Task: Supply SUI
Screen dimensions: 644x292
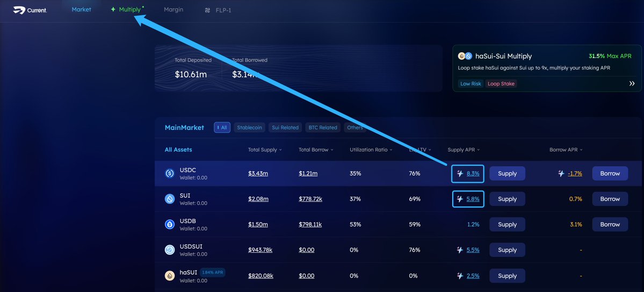Action: click(507, 199)
